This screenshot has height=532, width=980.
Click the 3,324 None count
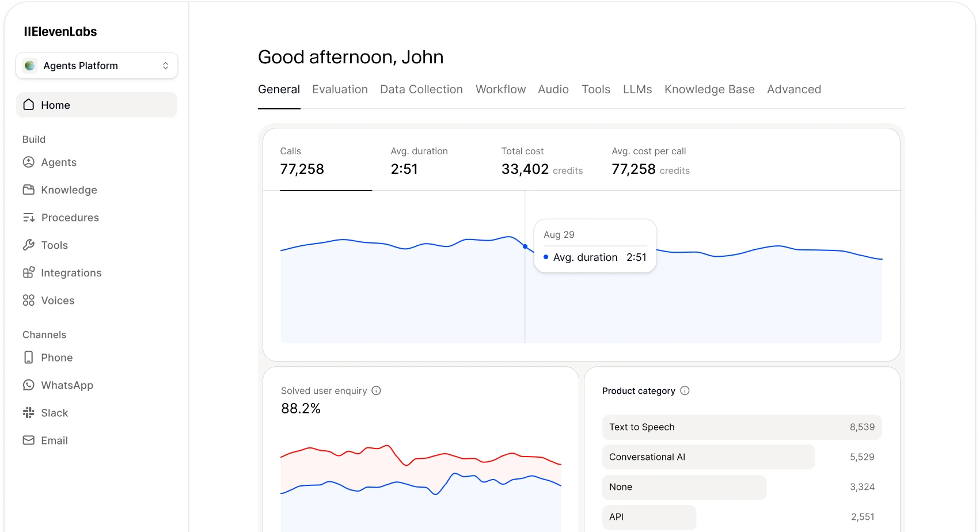click(862, 487)
